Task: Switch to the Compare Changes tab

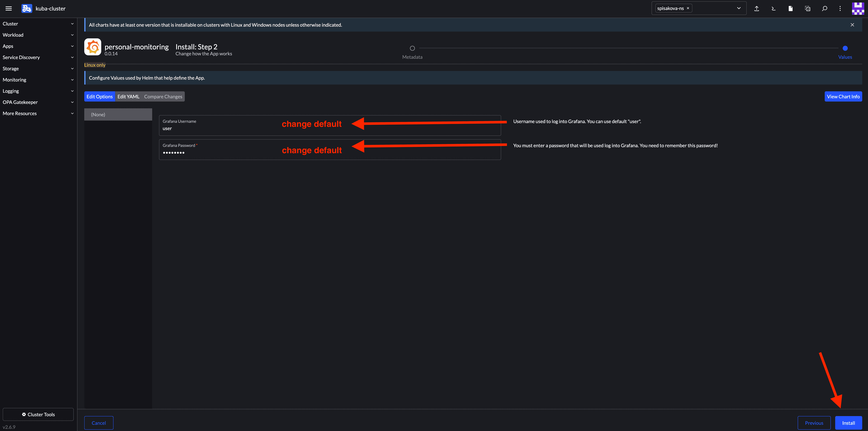Action: click(x=163, y=96)
